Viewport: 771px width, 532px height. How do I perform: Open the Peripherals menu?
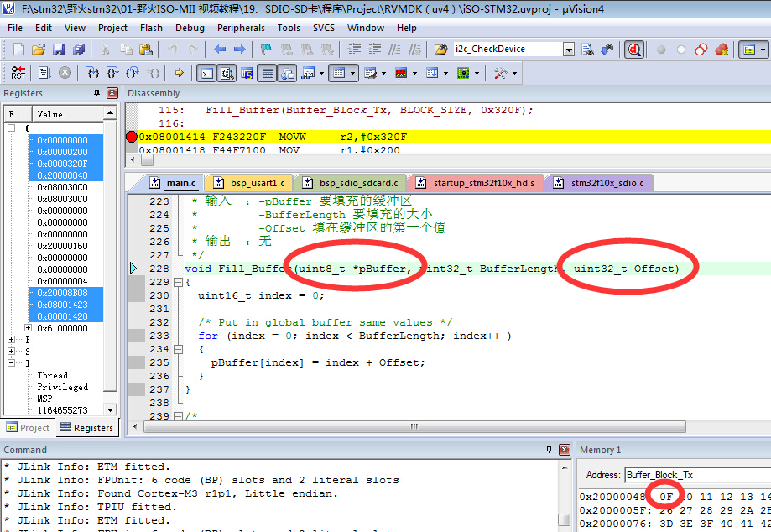240,28
